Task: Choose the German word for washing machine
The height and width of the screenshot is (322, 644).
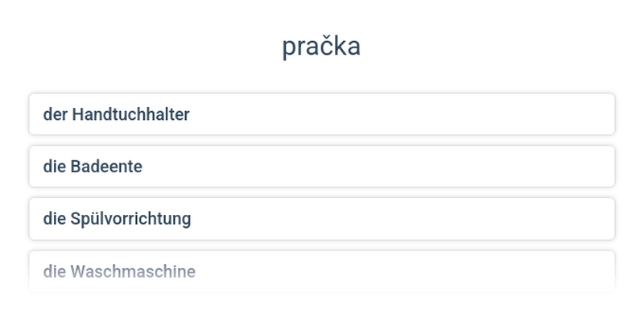Action: coord(322,271)
